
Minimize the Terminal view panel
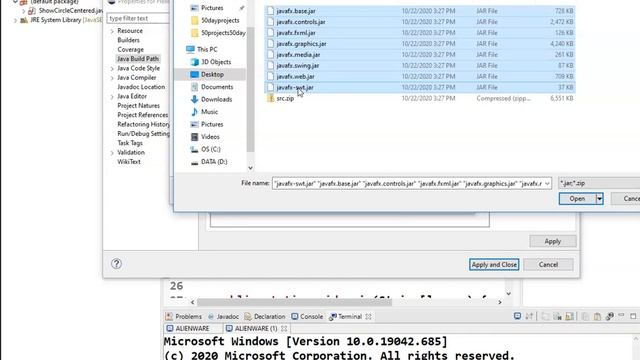click(621, 316)
